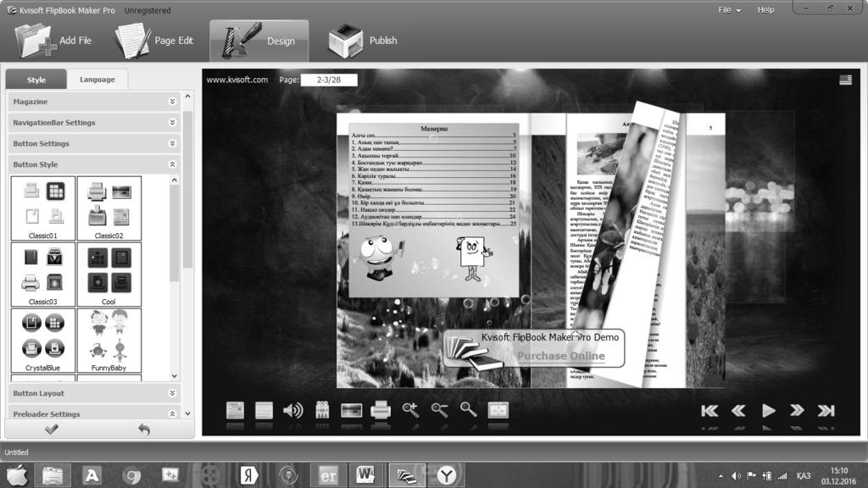This screenshot has height=488, width=868.
Task: Choose the CrystalBlue button style
Action: coord(42,341)
